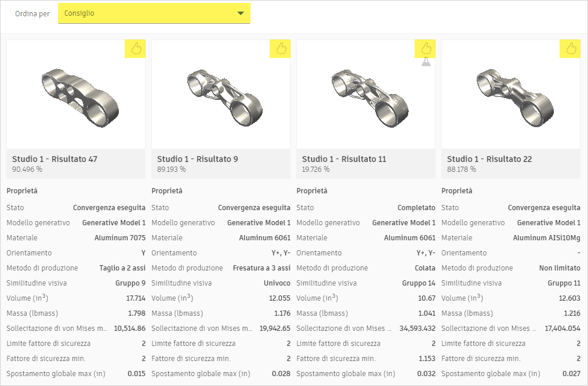588x386 pixels.
Task: Select the Risultato 11 model thumbnail
Action: (366, 95)
